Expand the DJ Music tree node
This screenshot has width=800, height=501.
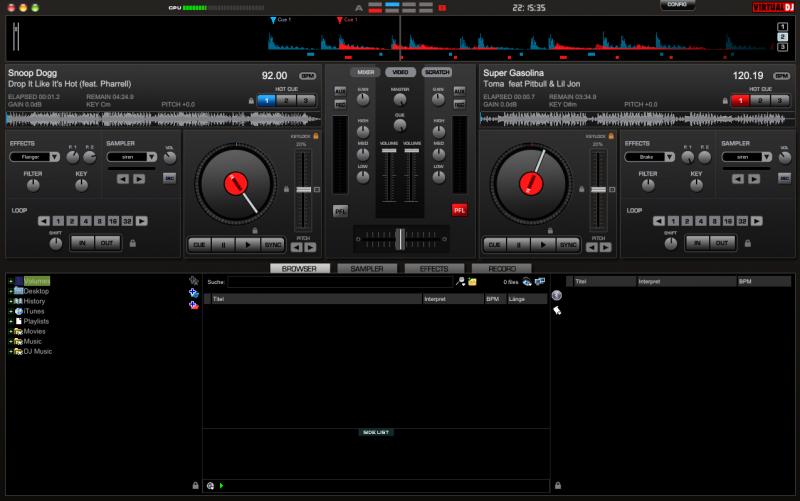coord(11,352)
